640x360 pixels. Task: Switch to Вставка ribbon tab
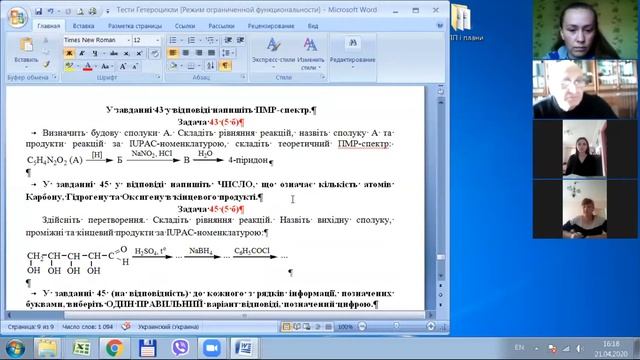(x=83, y=26)
